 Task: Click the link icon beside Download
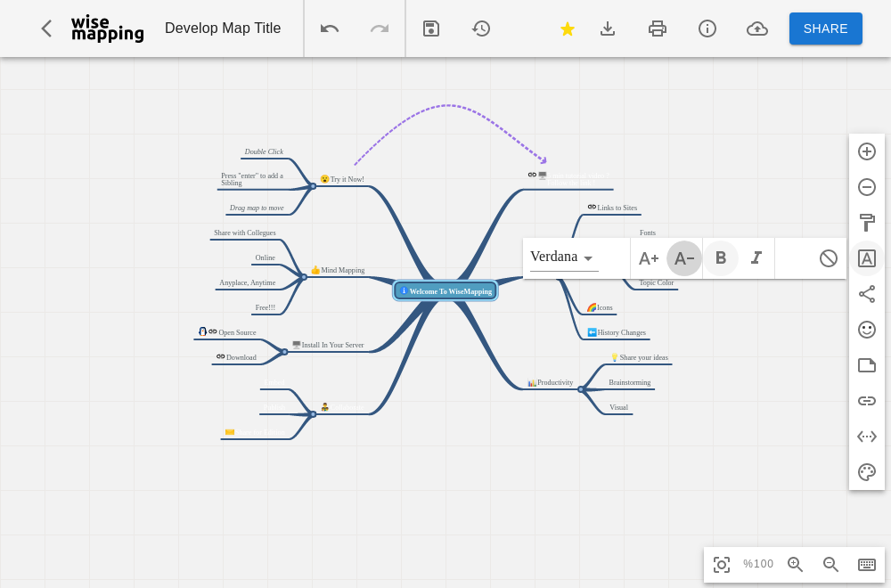tap(220, 356)
